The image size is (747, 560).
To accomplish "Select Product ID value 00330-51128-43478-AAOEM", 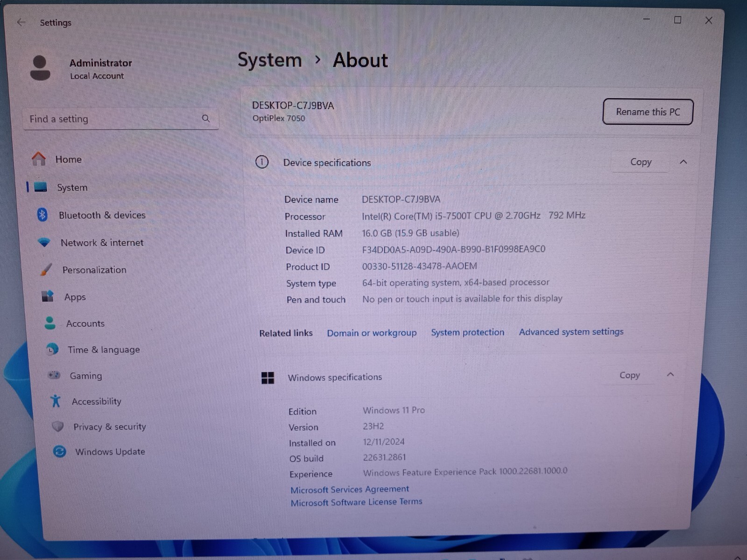I will [x=419, y=266].
